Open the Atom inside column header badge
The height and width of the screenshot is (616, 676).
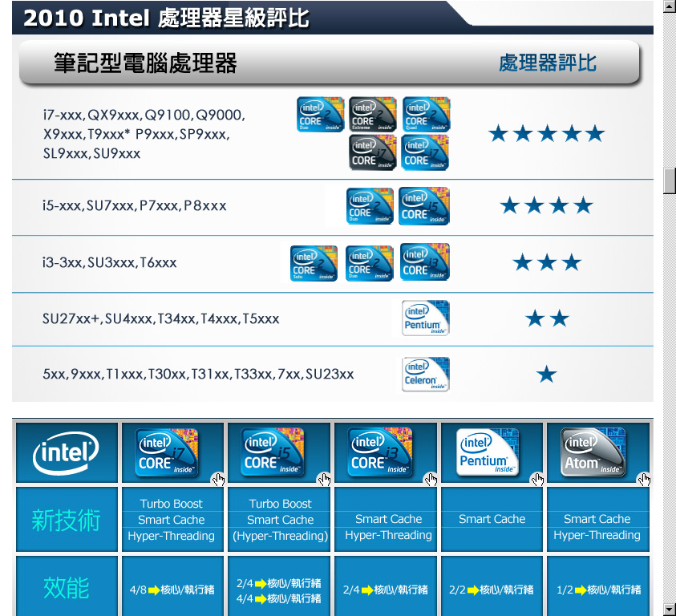pos(593,452)
